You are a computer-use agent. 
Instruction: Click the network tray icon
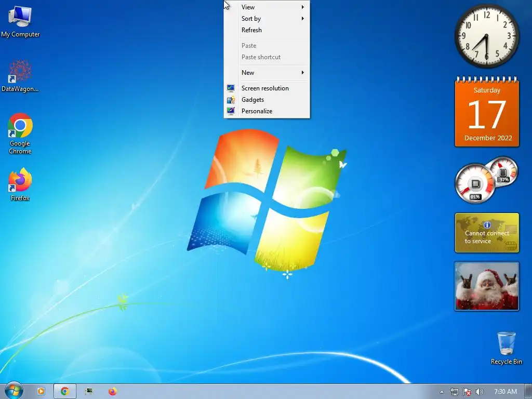(454, 392)
